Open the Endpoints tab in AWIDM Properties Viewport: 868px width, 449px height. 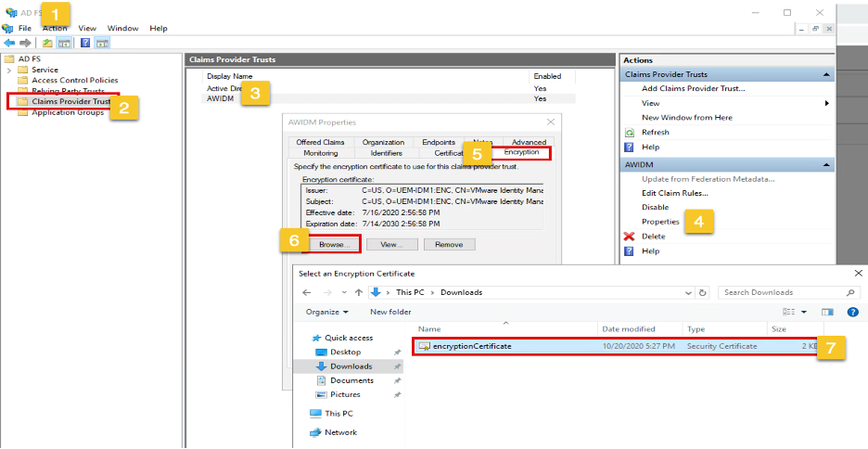pyautogui.click(x=439, y=142)
